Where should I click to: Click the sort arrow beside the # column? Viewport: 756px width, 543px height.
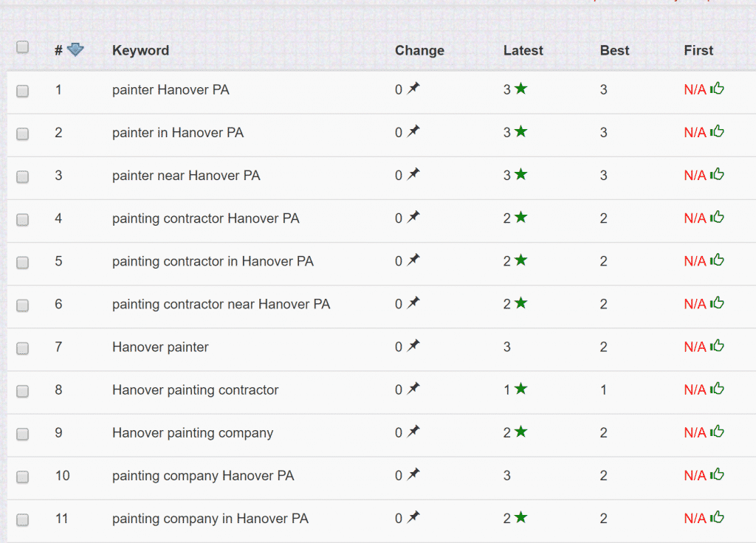pyautogui.click(x=75, y=50)
